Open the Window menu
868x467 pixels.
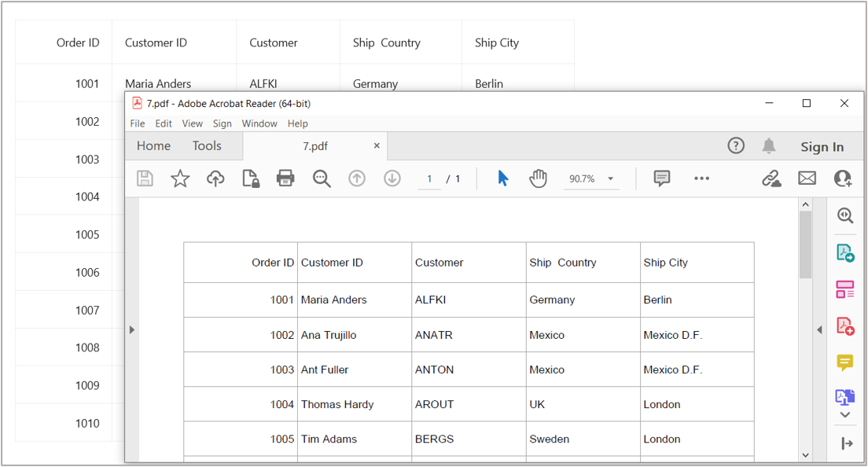click(x=259, y=123)
